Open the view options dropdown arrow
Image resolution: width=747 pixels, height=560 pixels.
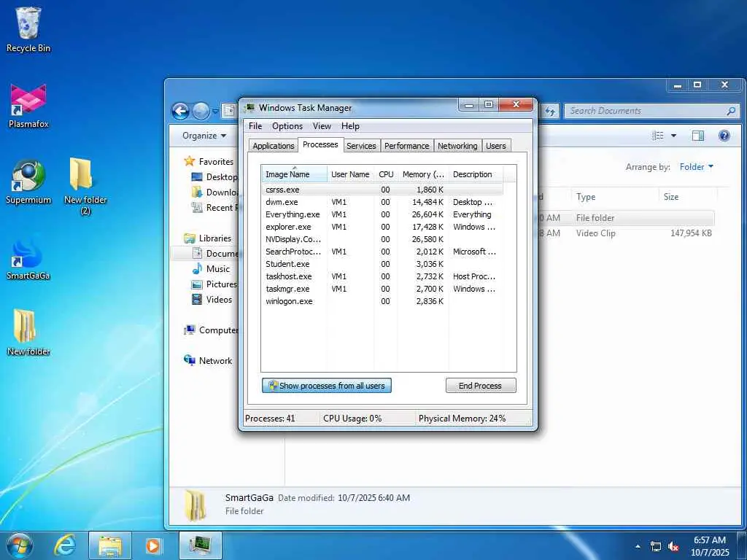(x=673, y=136)
